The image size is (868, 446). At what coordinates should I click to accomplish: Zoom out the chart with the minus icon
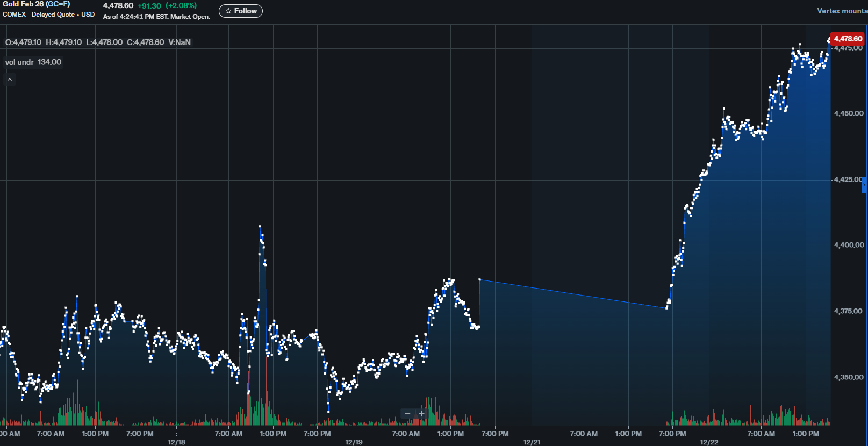tap(407, 413)
